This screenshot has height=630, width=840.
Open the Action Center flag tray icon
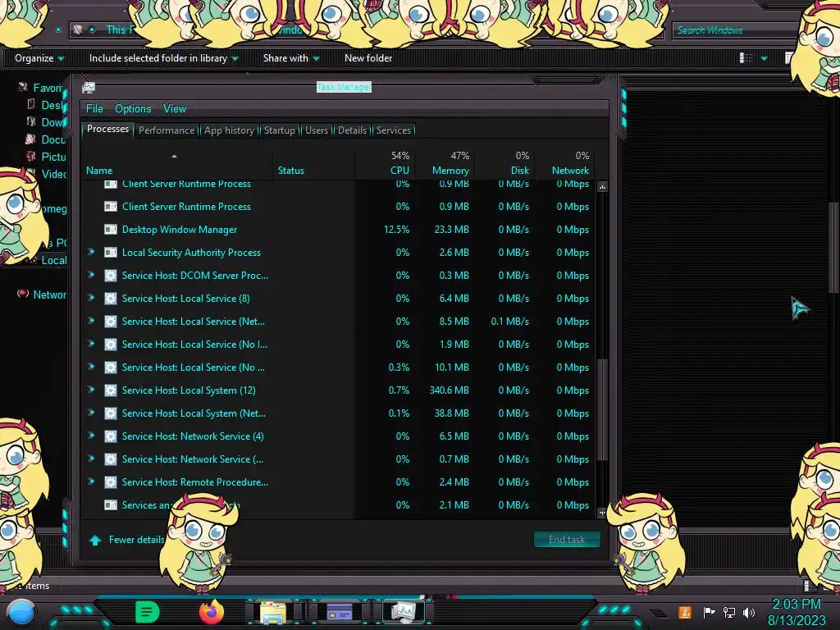pyautogui.click(x=709, y=612)
